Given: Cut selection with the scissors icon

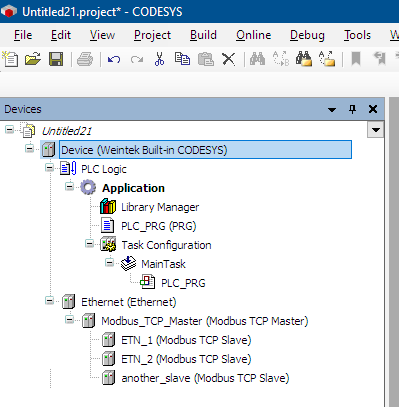Looking at the screenshot, I should 160,59.
